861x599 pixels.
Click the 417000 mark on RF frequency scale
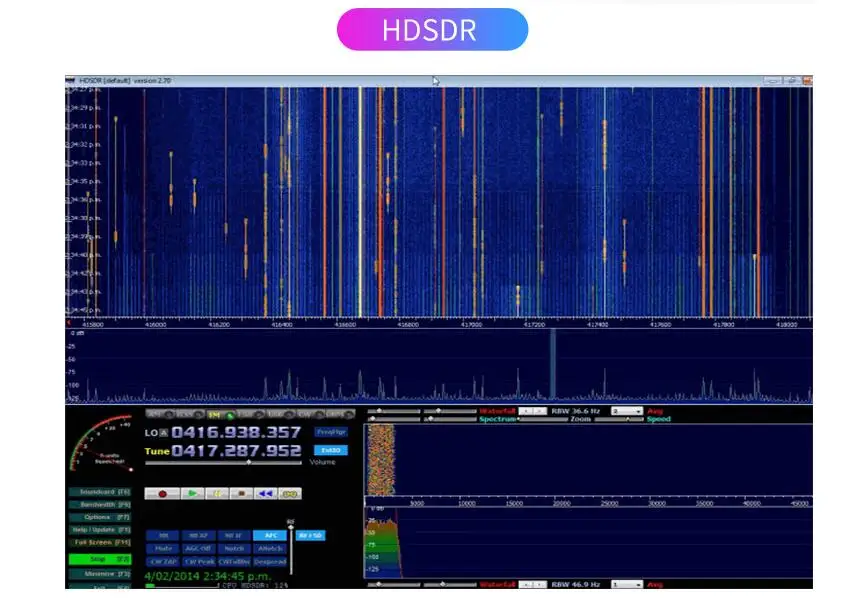coord(471,324)
